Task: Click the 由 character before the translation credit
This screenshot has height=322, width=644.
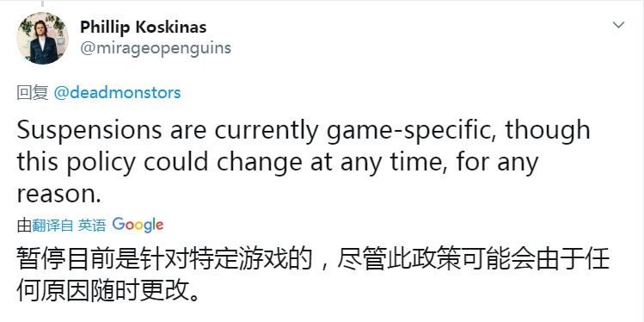Action: click(x=24, y=226)
